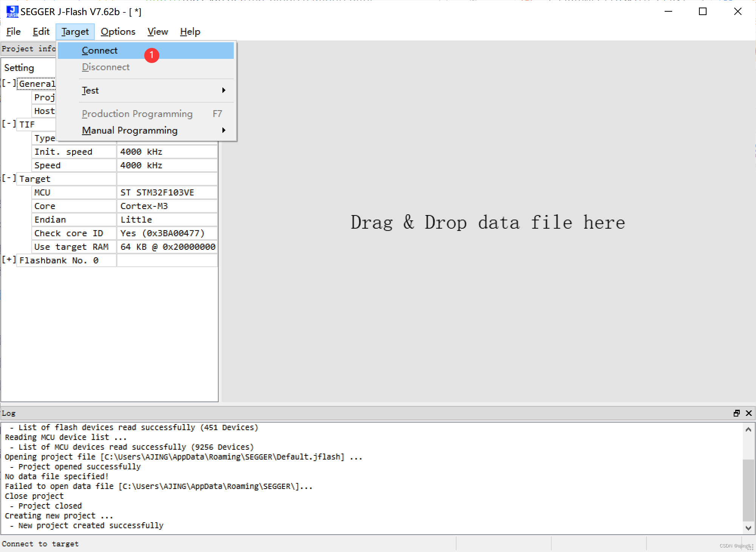The height and width of the screenshot is (552, 756).
Task: Open the Test submenu arrow
Action: [x=224, y=90]
